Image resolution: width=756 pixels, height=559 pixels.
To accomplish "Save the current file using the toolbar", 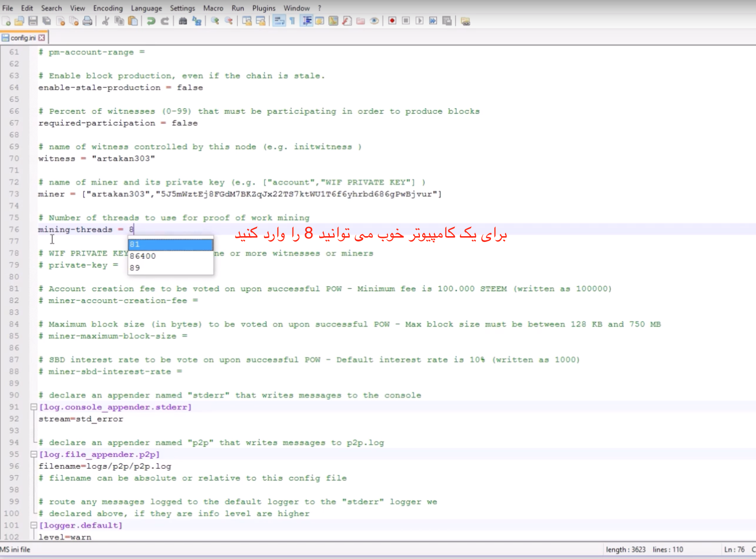I will coord(33,21).
